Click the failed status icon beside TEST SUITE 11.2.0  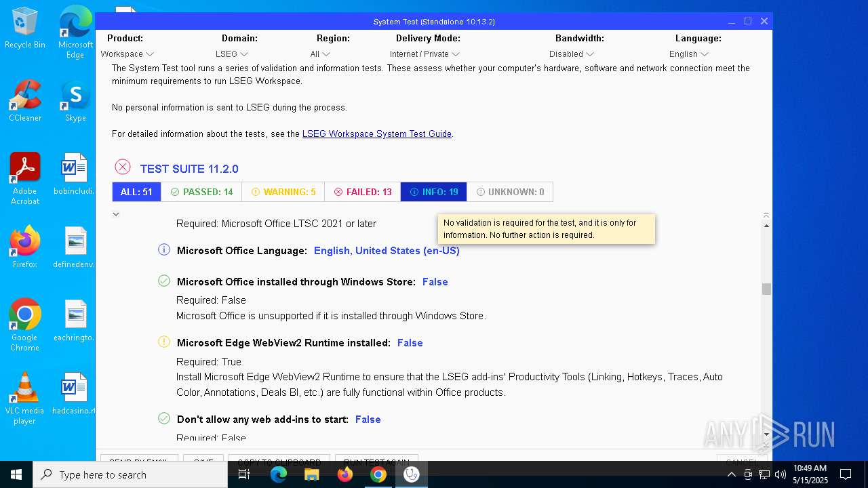122,167
